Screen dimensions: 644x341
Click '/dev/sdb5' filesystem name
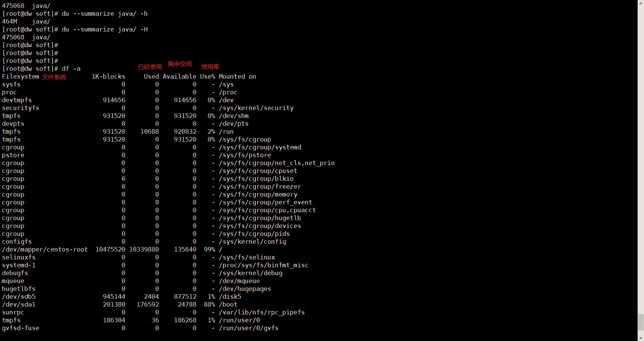pos(19,296)
